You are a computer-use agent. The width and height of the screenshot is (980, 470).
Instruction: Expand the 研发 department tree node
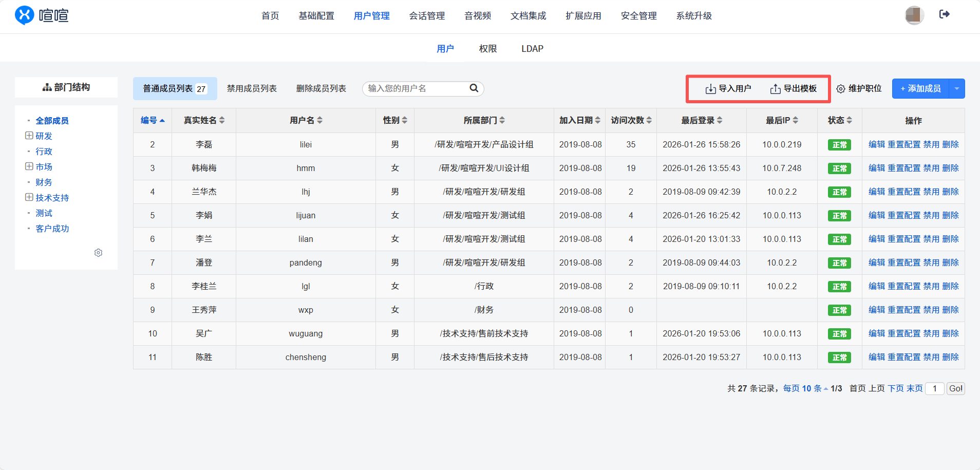(29, 136)
